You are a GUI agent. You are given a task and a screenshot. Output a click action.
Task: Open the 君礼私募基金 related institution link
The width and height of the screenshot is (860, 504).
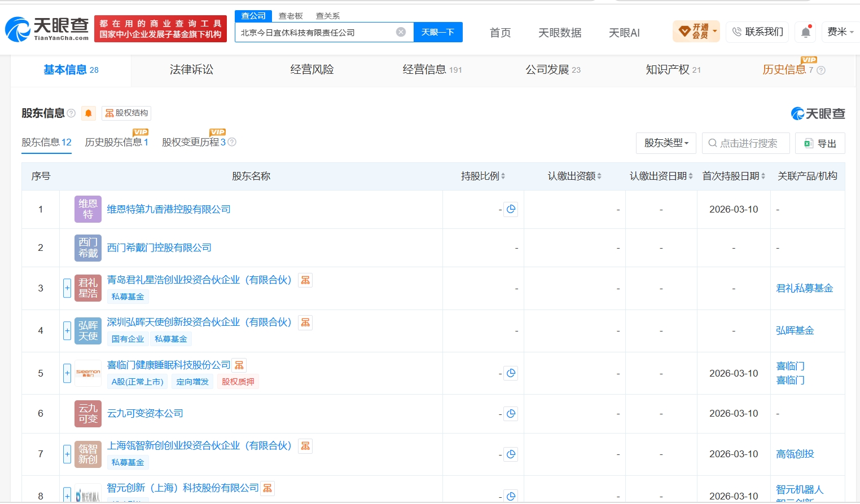click(804, 288)
